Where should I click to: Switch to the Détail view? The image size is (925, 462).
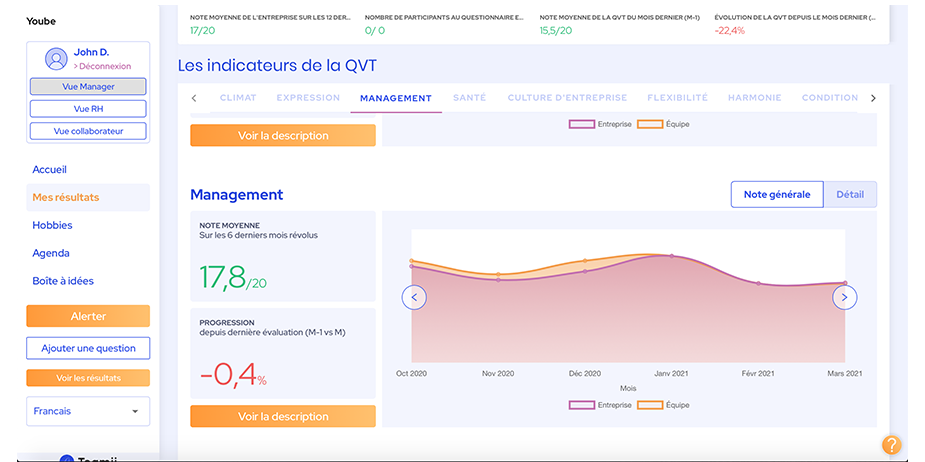(850, 194)
